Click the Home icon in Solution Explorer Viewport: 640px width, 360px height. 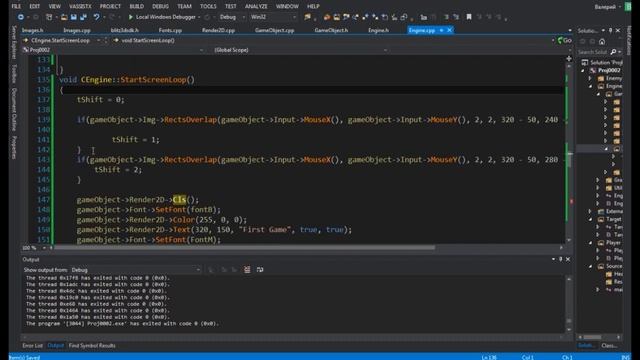coord(602,41)
